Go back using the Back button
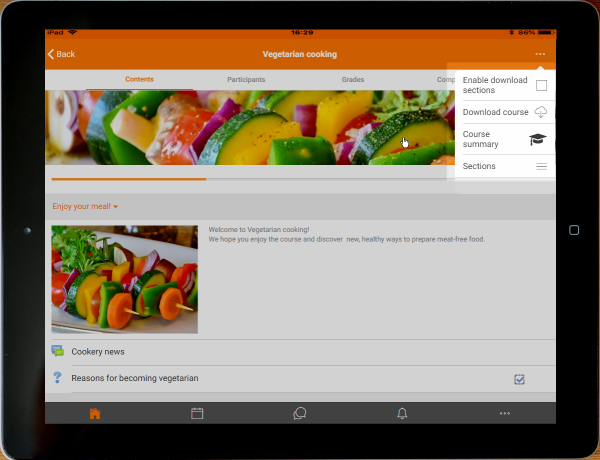 (x=61, y=54)
